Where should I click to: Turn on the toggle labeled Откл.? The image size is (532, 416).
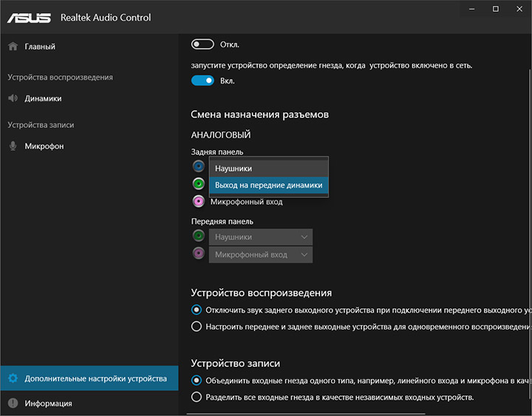pos(202,45)
